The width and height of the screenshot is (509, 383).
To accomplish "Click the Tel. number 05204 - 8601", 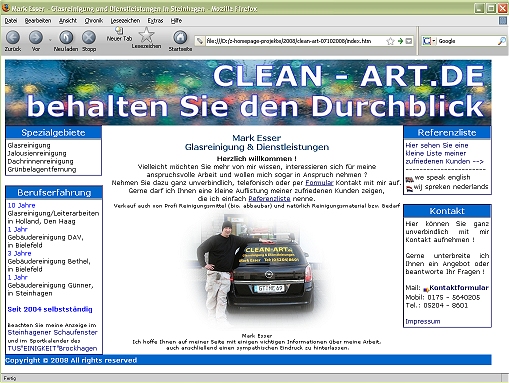I will point(446,305).
